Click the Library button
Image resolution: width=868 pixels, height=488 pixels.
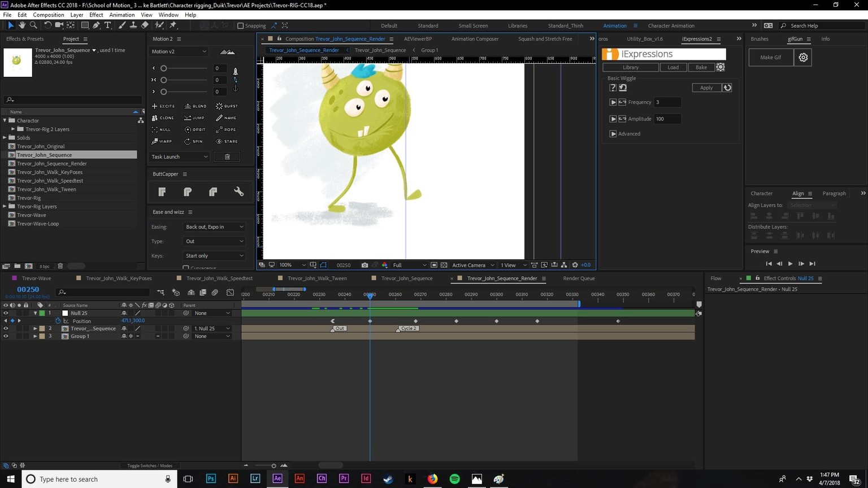point(631,67)
